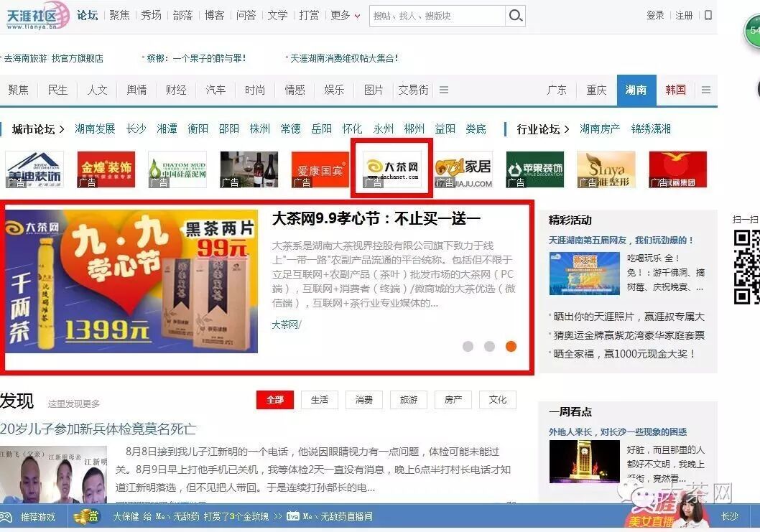Select the second carousel dot

click(489, 347)
